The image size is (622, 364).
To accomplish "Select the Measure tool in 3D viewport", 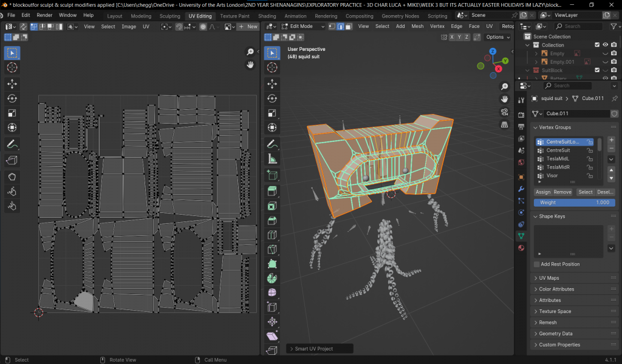I will (272, 159).
